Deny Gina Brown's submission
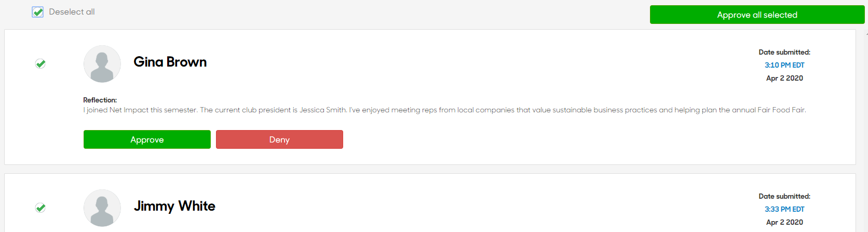The width and height of the screenshot is (868, 232). 279,139
